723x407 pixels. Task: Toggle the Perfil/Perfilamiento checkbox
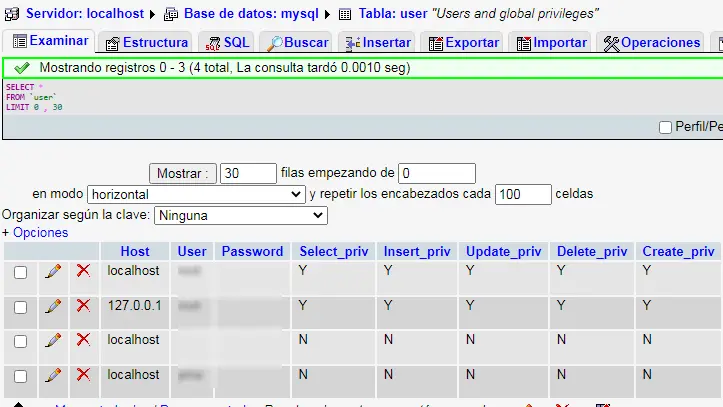(x=665, y=127)
